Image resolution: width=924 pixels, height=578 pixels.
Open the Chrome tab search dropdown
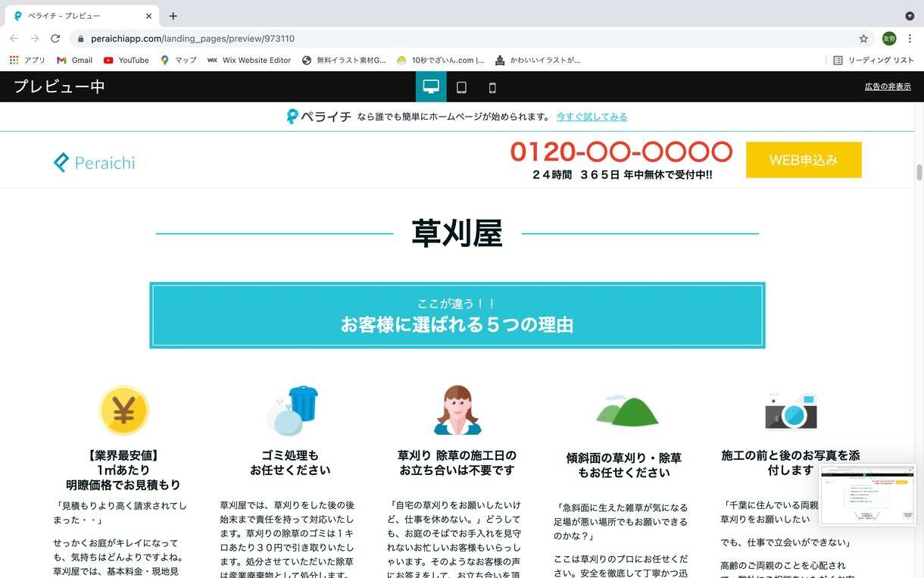coord(910,16)
